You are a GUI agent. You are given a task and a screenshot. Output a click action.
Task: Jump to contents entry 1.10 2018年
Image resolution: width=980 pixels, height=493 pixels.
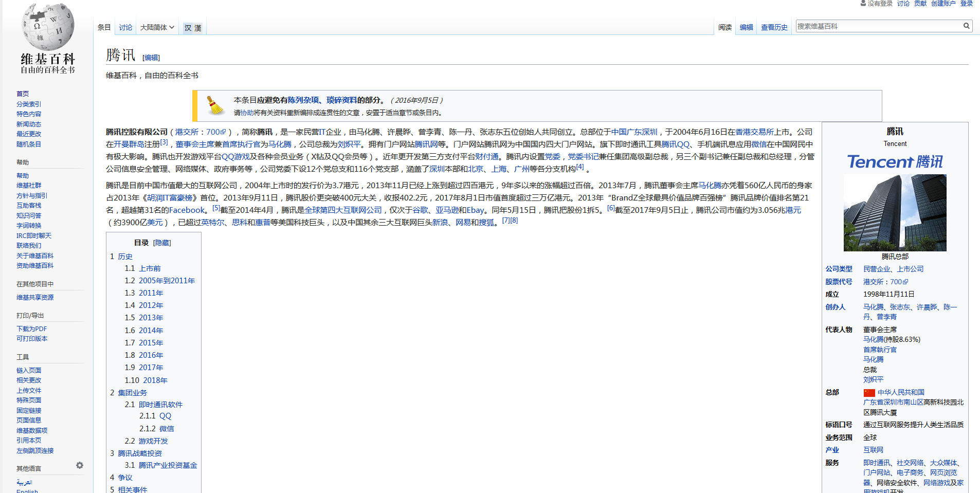click(x=146, y=380)
